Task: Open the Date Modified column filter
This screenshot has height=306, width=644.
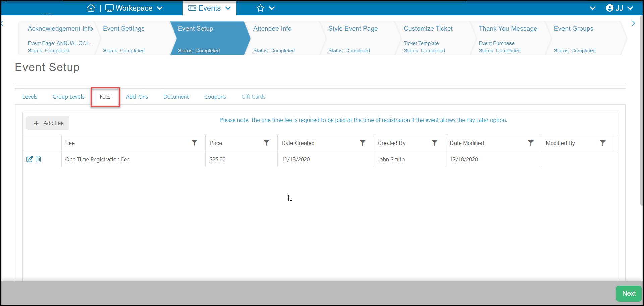Action: click(x=531, y=143)
